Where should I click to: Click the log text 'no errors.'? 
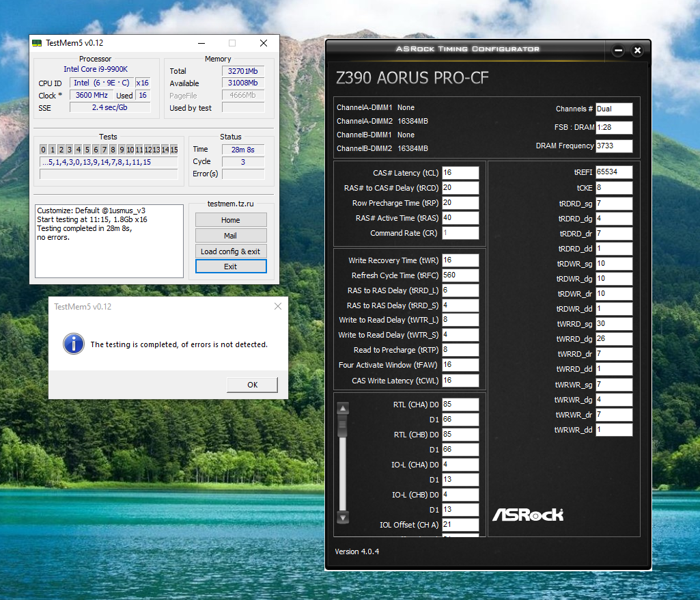[53, 237]
